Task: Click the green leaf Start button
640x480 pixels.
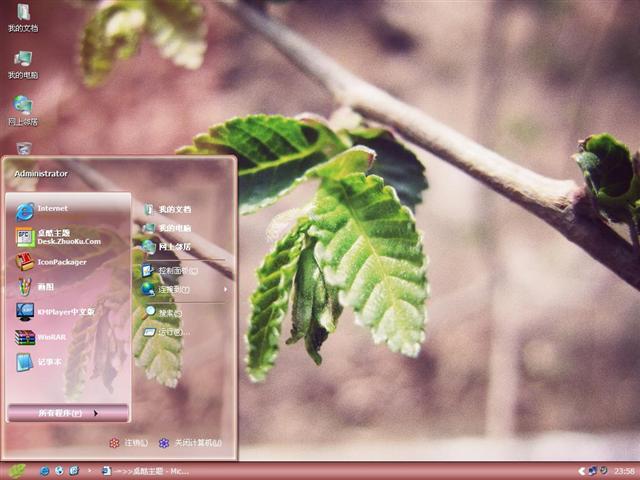Action: point(16,471)
